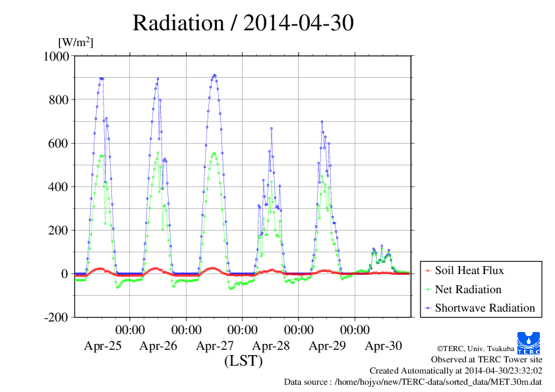Image resolution: width=555 pixels, height=392 pixels.
Task: Click the Apr-27 date label
Action: pos(215,346)
